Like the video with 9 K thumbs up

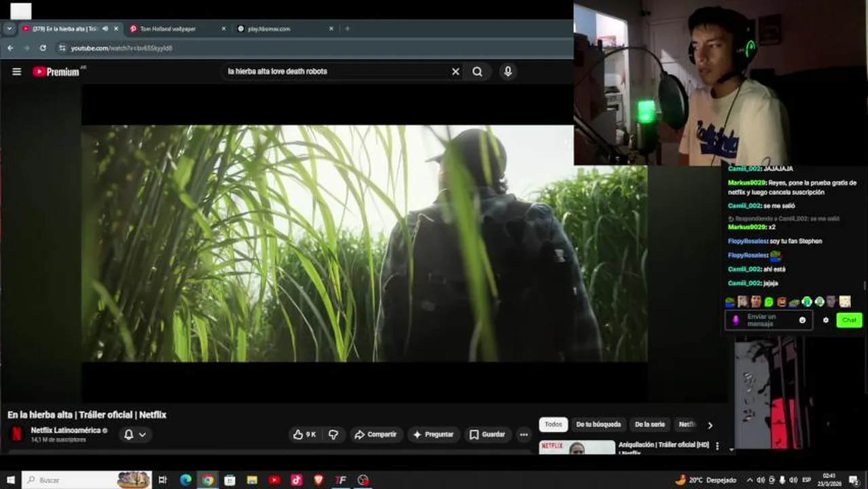tap(304, 434)
